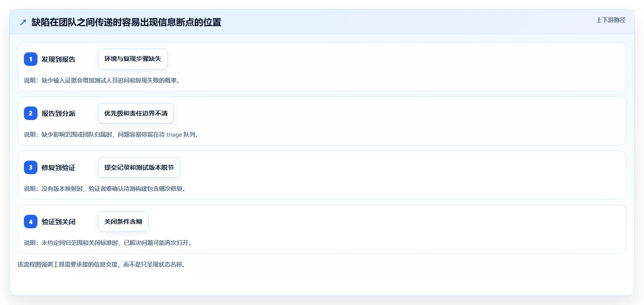
Task: Click the 修复到验证 step label
Action: 58,167
